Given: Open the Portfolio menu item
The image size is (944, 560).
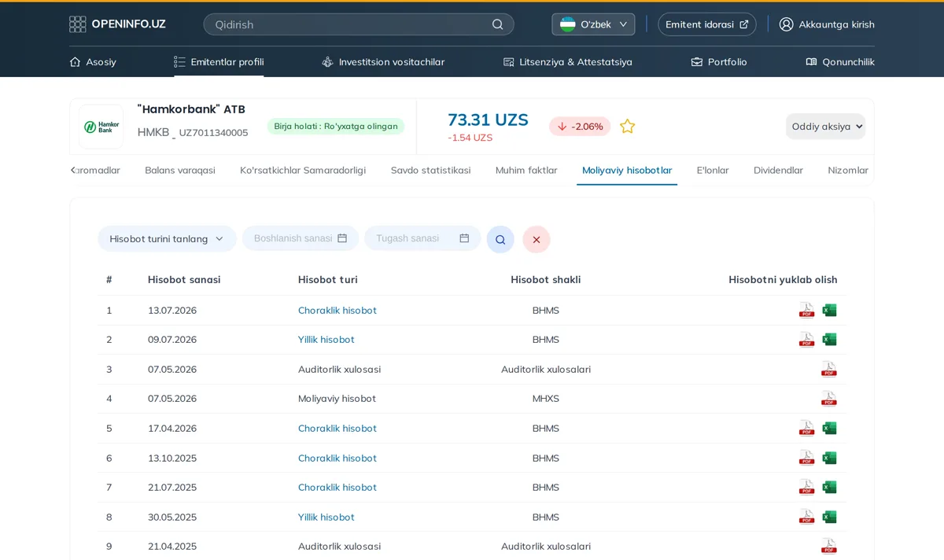Looking at the screenshot, I should pyautogui.click(x=719, y=61).
